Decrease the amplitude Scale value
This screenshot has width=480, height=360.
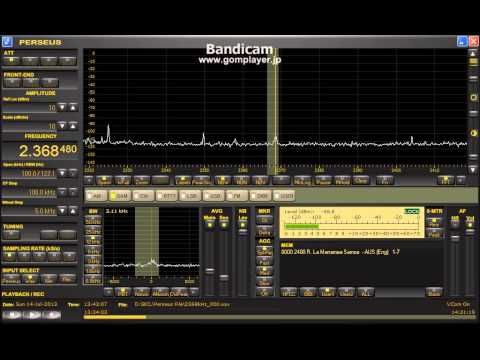tap(62, 126)
